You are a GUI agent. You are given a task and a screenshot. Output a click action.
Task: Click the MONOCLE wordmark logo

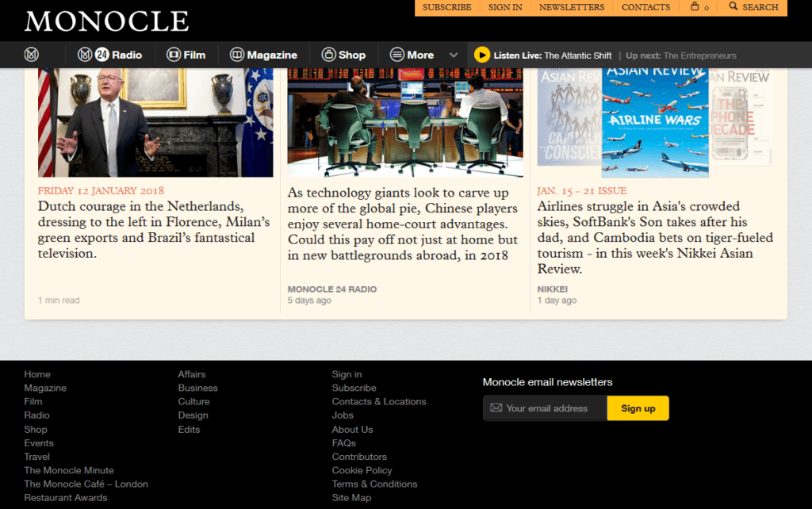coord(106,21)
